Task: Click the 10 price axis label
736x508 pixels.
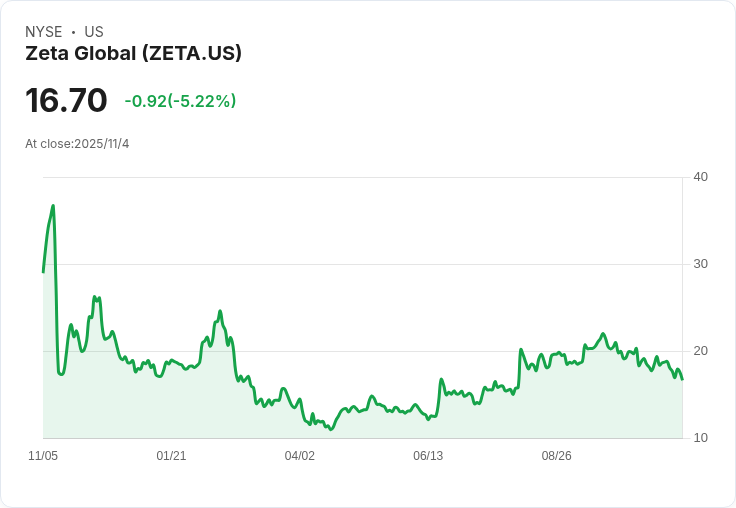Action: coord(701,438)
